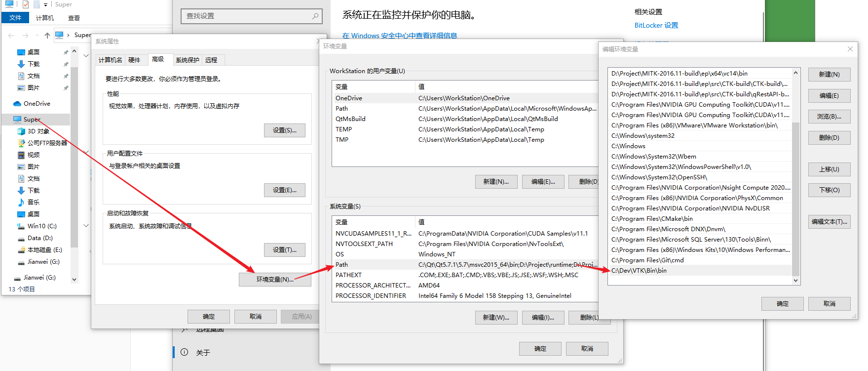Click the 环境变量(N)... button
Viewport: 868px width, 371px height.
275,280
